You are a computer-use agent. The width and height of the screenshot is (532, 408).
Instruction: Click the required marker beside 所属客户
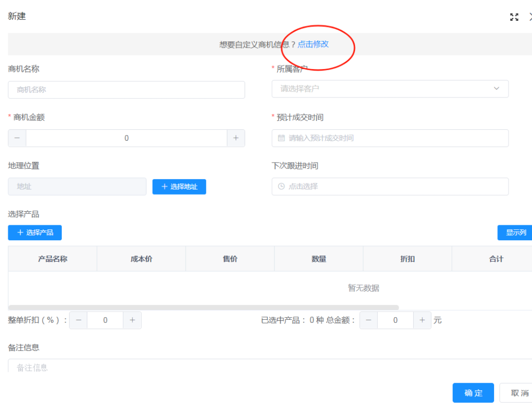tap(274, 68)
